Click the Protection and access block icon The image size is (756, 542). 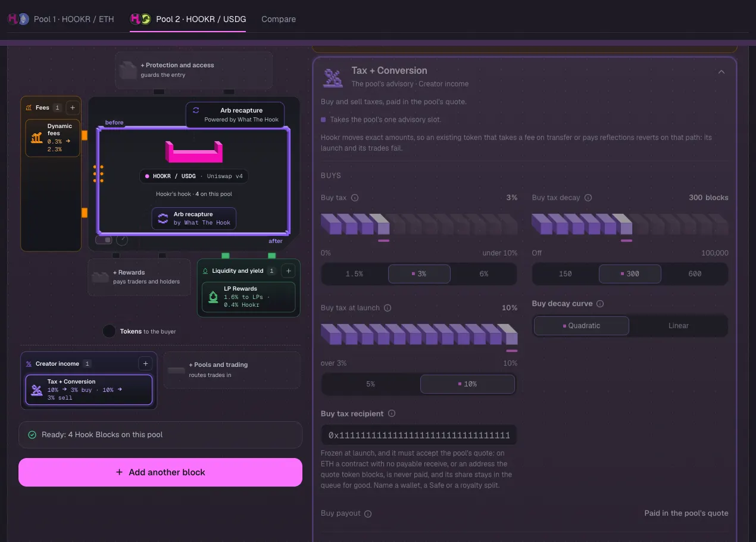pos(127,70)
